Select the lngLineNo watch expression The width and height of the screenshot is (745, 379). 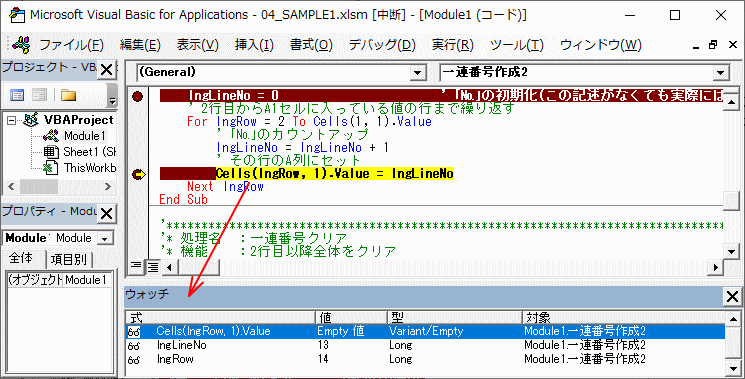181,346
